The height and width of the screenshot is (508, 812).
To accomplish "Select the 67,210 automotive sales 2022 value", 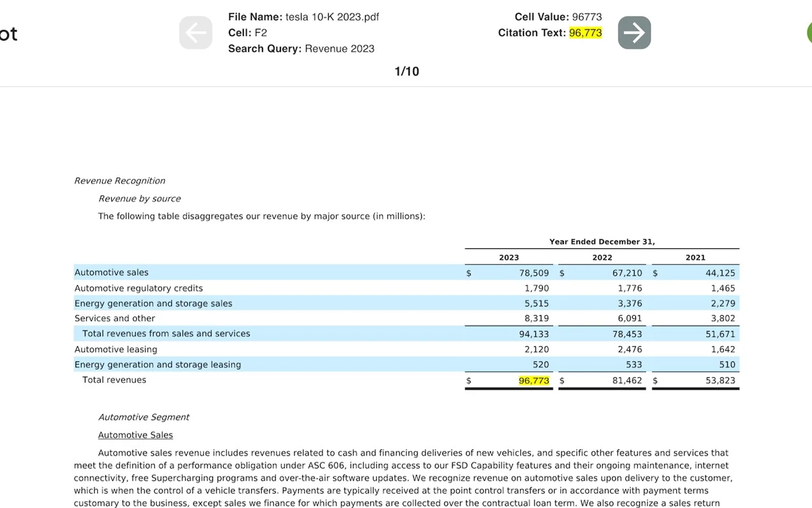I will click(627, 273).
